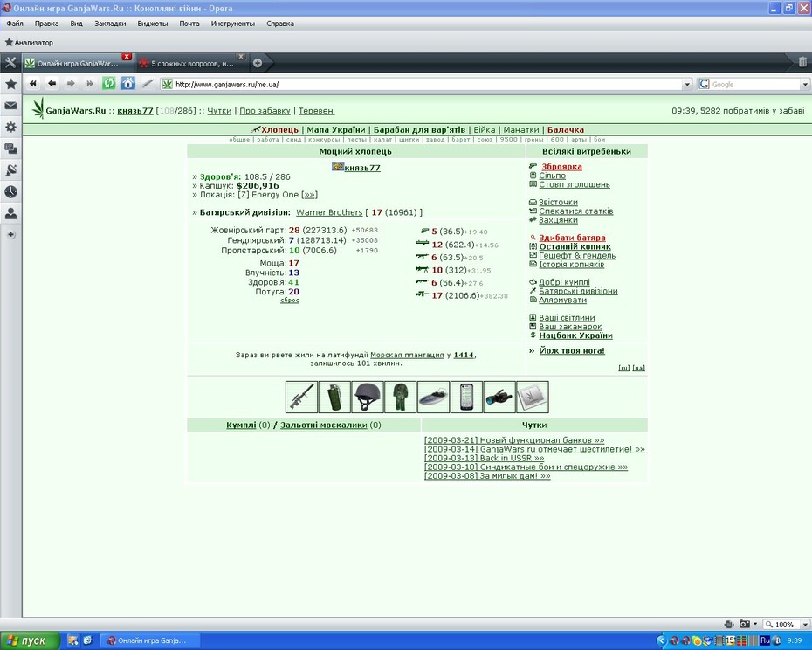
Task: Open the Зальотні москалики link
Action: 324,425
